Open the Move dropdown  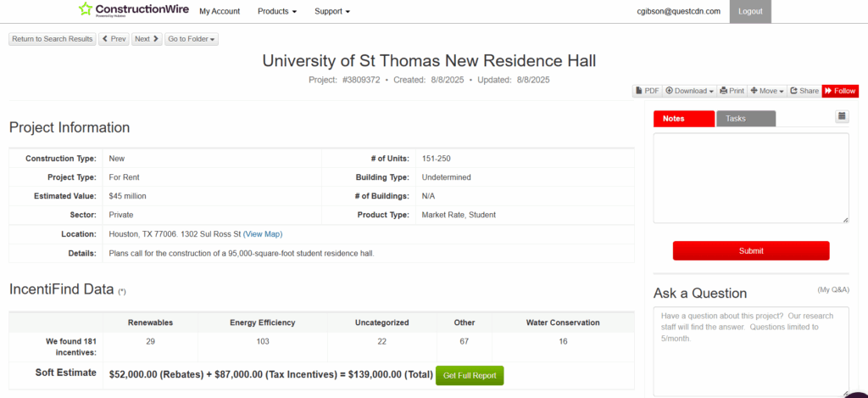pos(767,91)
